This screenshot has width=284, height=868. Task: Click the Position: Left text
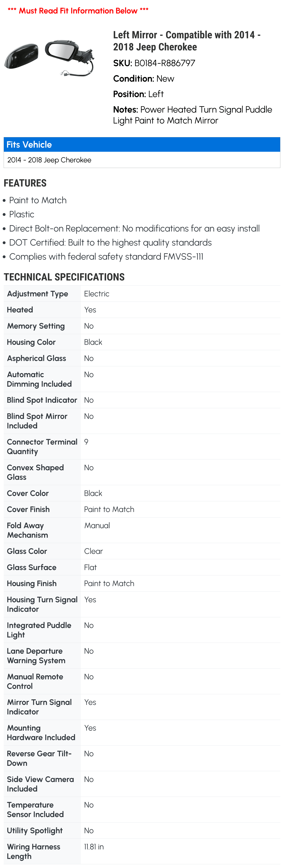point(138,94)
